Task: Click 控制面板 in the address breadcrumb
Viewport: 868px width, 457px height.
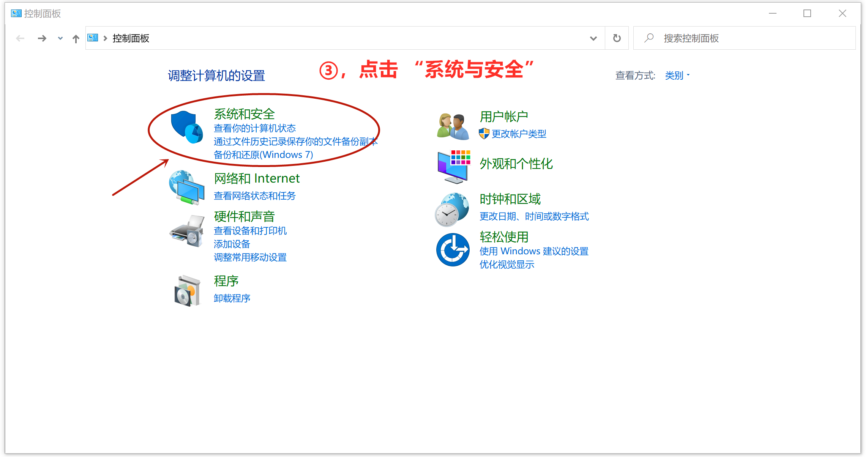Action: pyautogui.click(x=131, y=38)
